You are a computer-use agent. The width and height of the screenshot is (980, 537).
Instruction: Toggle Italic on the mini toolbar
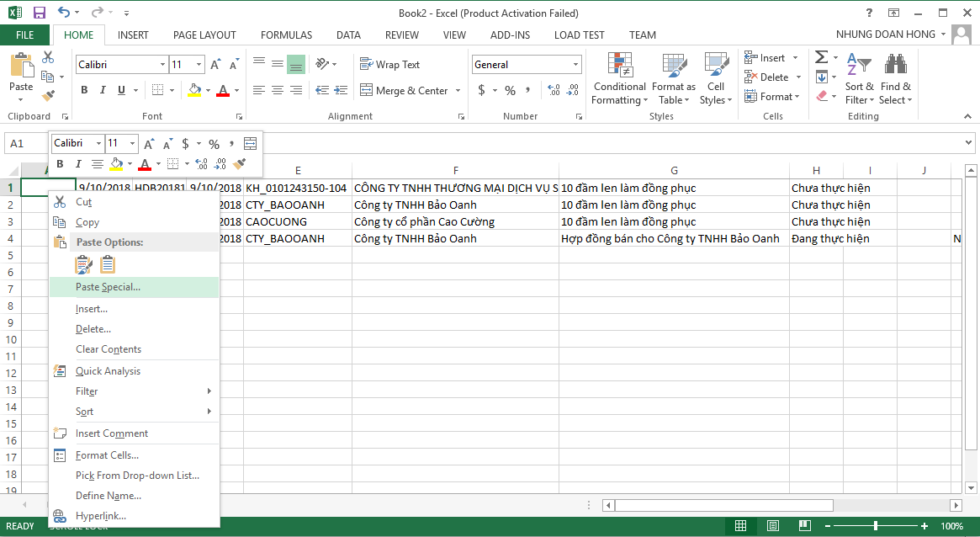click(x=78, y=164)
